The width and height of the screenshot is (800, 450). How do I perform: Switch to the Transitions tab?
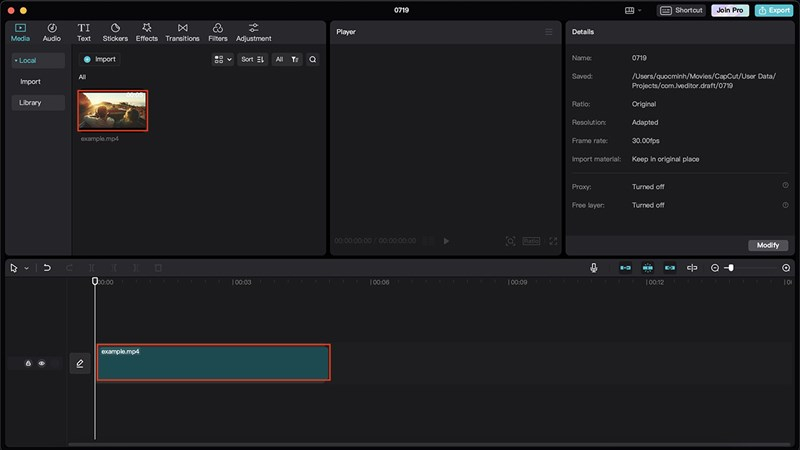pyautogui.click(x=182, y=32)
